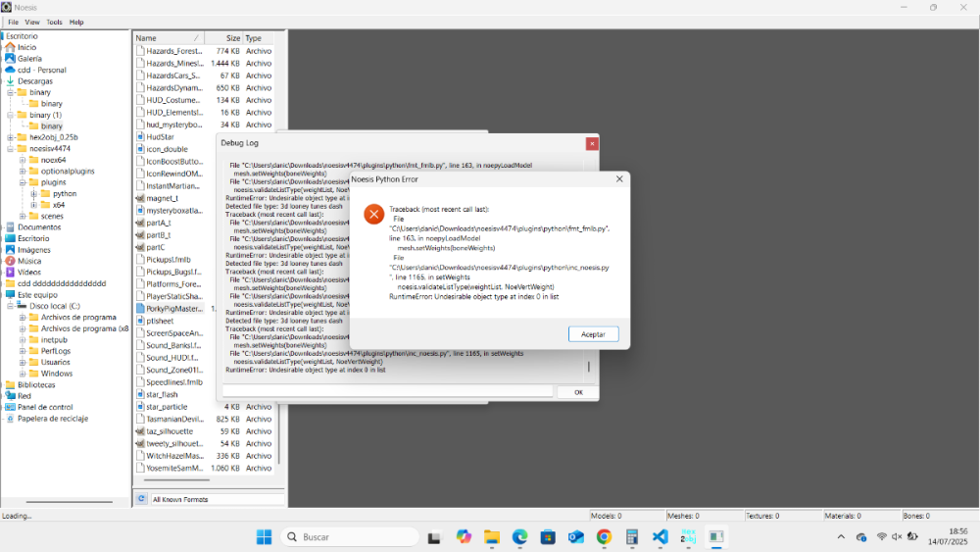Click the HudStar file icon
This screenshot has height=552, width=980.
[x=139, y=137]
